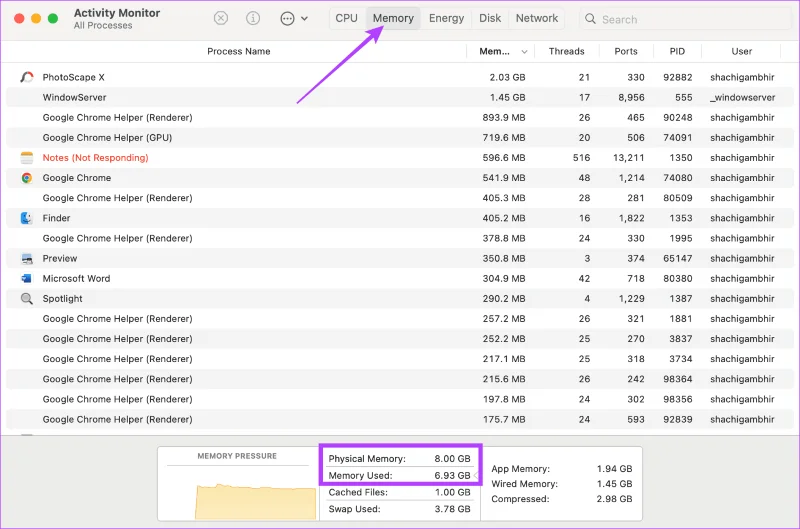Select the PhotoScape X process row
This screenshot has width=800, height=529.
pyautogui.click(x=400, y=77)
